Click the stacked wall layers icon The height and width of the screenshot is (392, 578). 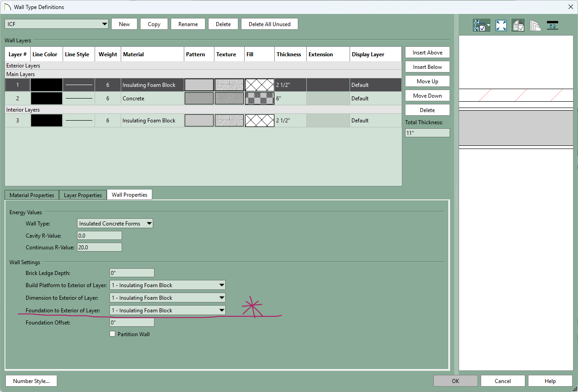(535, 26)
